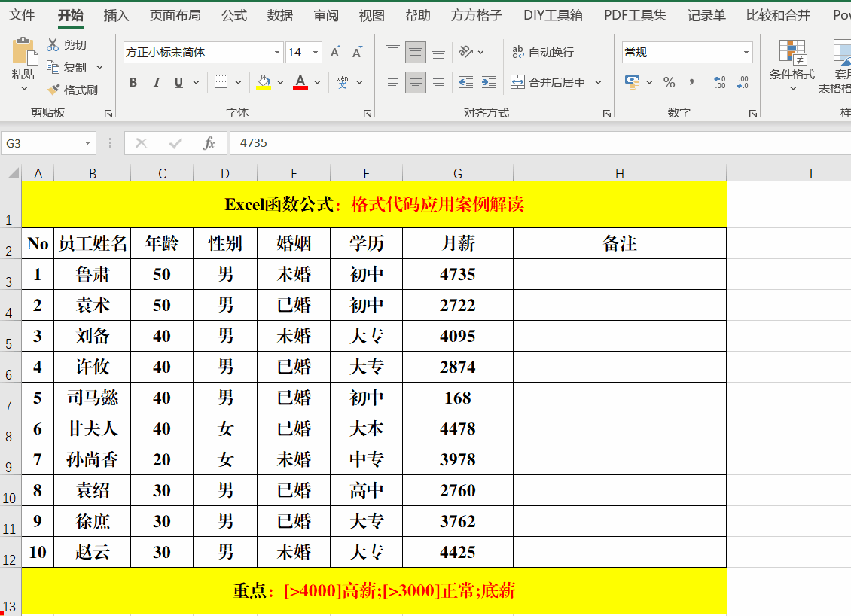
Task: Expand 合并后居中 merge options arrow
Action: pyautogui.click(x=598, y=83)
